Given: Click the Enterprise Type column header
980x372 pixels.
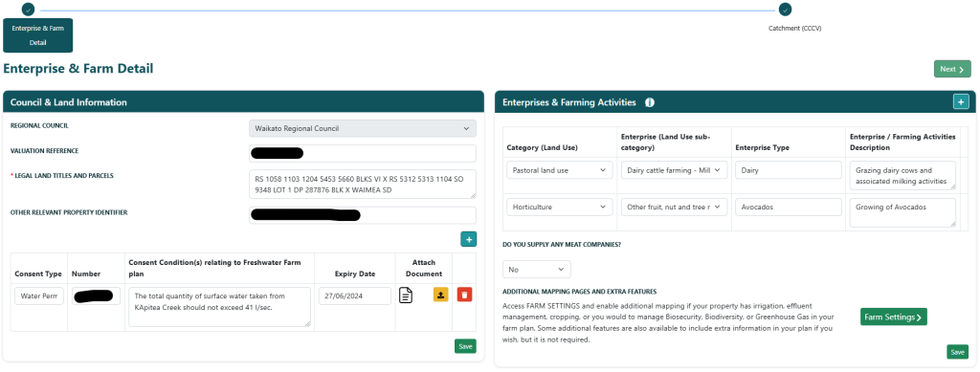Looking at the screenshot, I should [x=762, y=148].
